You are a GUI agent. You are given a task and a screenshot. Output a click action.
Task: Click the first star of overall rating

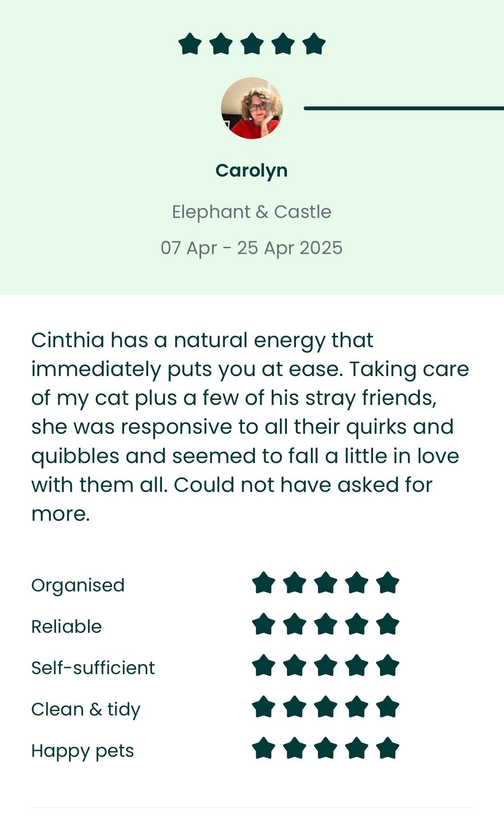coord(190,44)
